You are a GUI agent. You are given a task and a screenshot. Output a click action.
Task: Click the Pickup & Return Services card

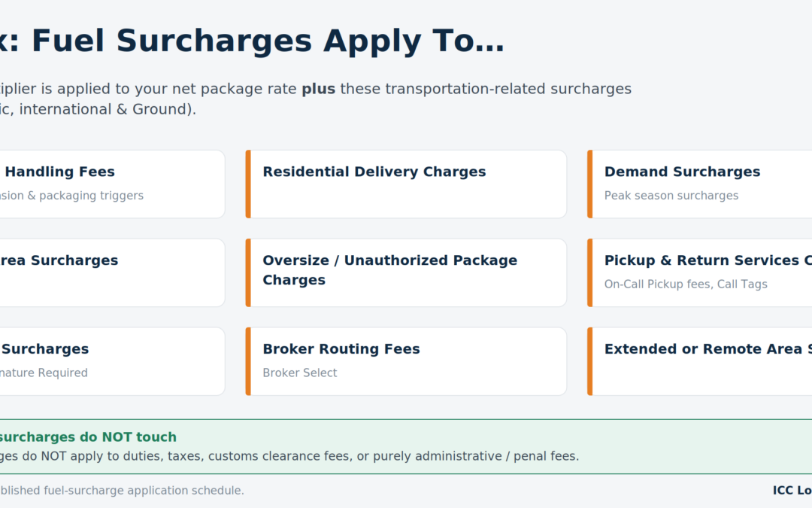coord(700,272)
